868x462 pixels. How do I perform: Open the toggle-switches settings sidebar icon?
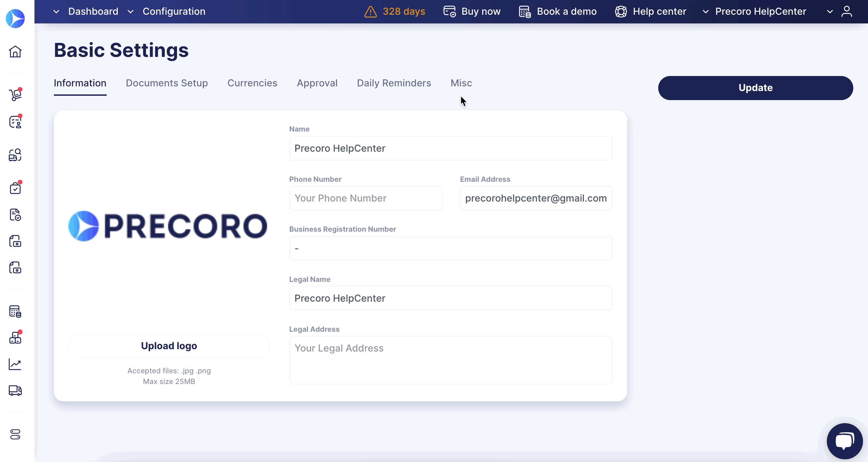click(x=15, y=434)
